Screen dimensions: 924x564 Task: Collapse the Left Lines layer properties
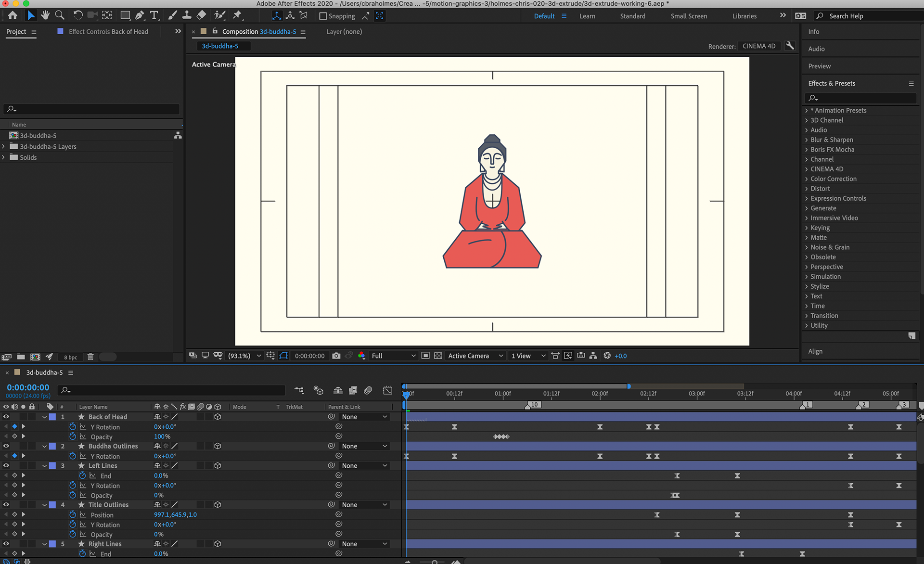[44, 466]
